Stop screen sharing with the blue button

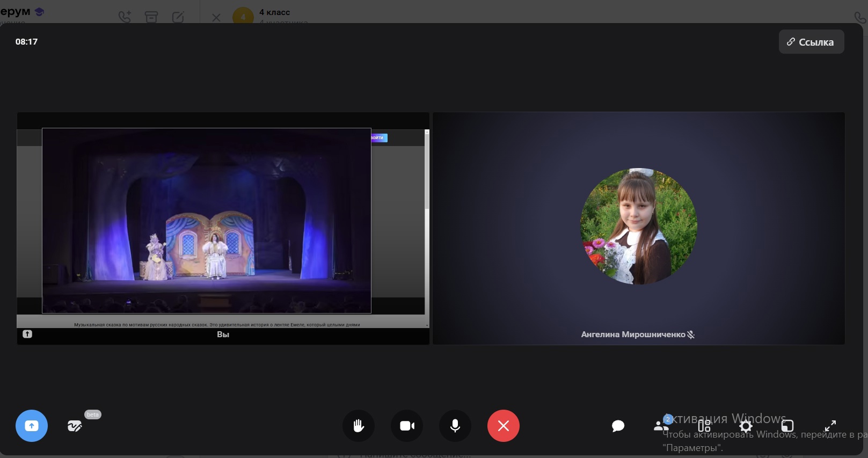pyautogui.click(x=32, y=426)
